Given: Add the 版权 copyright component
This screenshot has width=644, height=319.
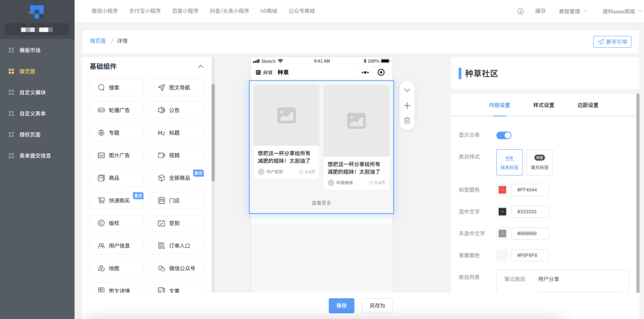Looking at the screenshot, I should click(116, 223).
